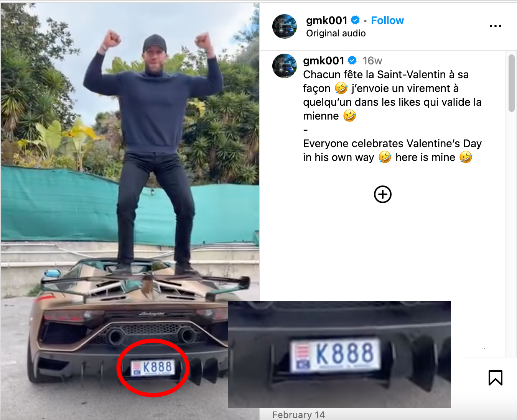Viewport: 517px width, 420px height.
Task: Click the red-circled K888 license plate
Action: (x=153, y=367)
